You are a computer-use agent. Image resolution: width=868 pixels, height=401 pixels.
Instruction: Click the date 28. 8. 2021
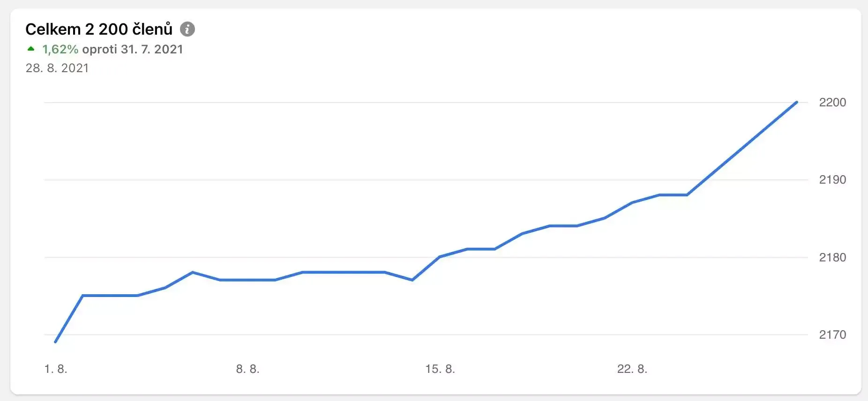tap(57, 68)
